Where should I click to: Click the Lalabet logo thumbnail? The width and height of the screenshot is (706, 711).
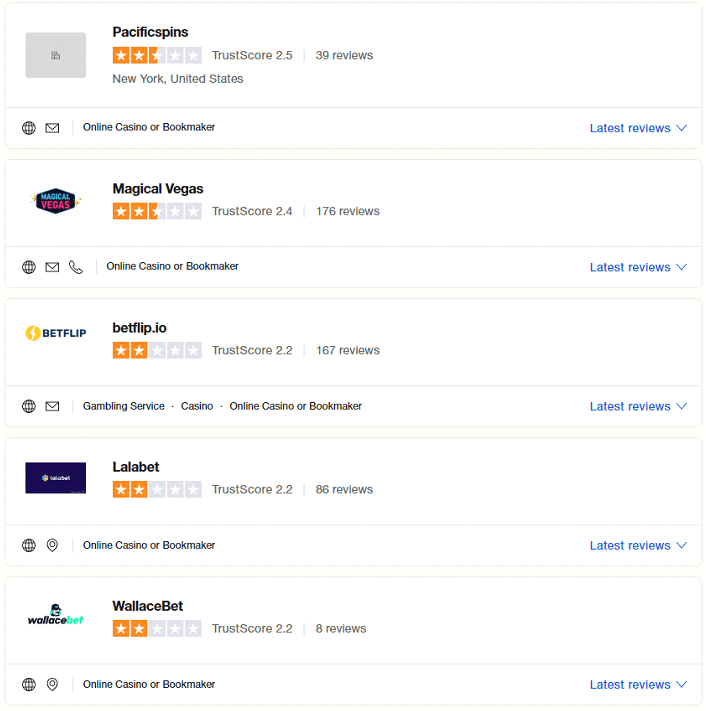point(55,478)
